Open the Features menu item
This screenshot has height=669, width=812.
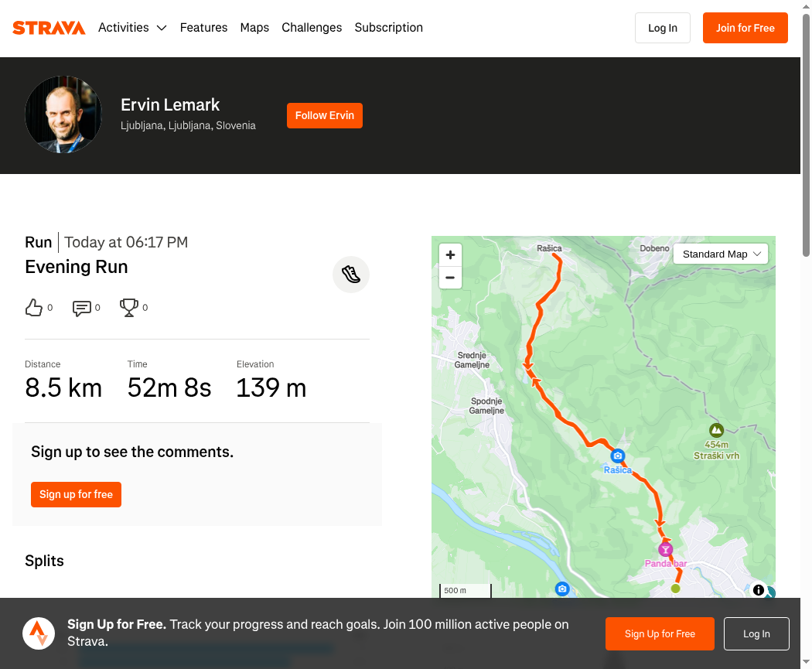[203, 27]
